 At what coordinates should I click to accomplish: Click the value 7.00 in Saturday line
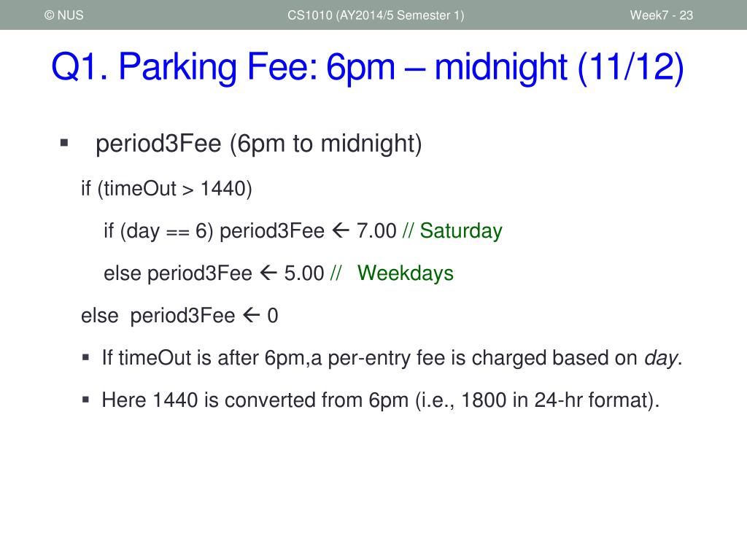[x=376, y=231]
